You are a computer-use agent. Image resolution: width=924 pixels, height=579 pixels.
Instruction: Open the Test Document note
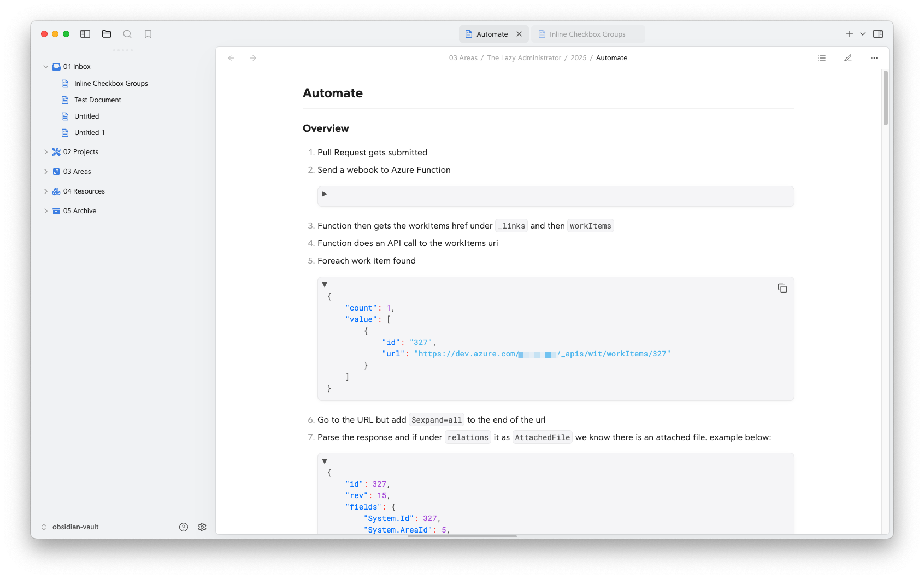pyautogui.click(x=97, y=100)
